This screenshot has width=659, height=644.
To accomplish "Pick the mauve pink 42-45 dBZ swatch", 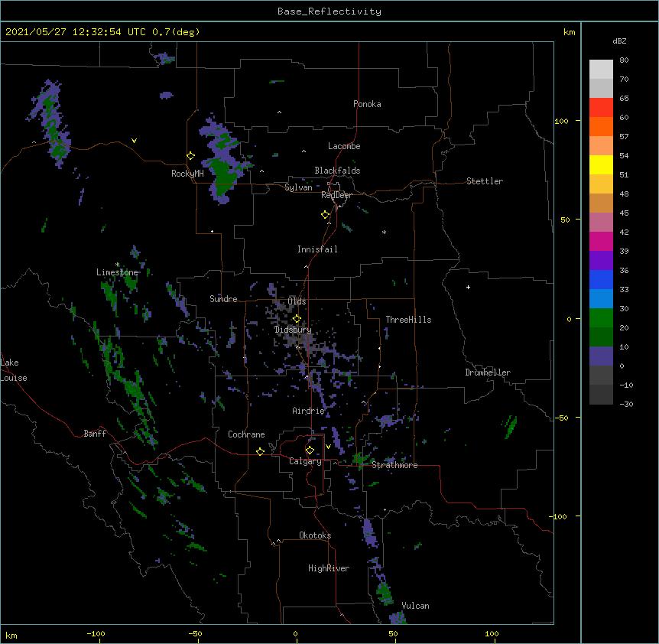I will point(601,222).
